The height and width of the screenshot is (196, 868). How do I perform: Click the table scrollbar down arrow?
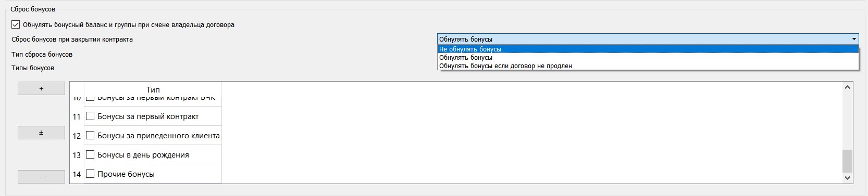tap(848, 178)
